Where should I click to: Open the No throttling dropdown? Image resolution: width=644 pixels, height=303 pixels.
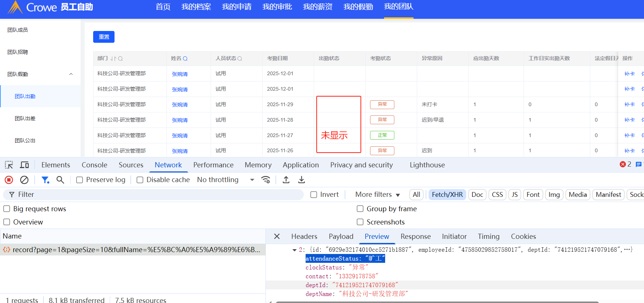(226, 180)
